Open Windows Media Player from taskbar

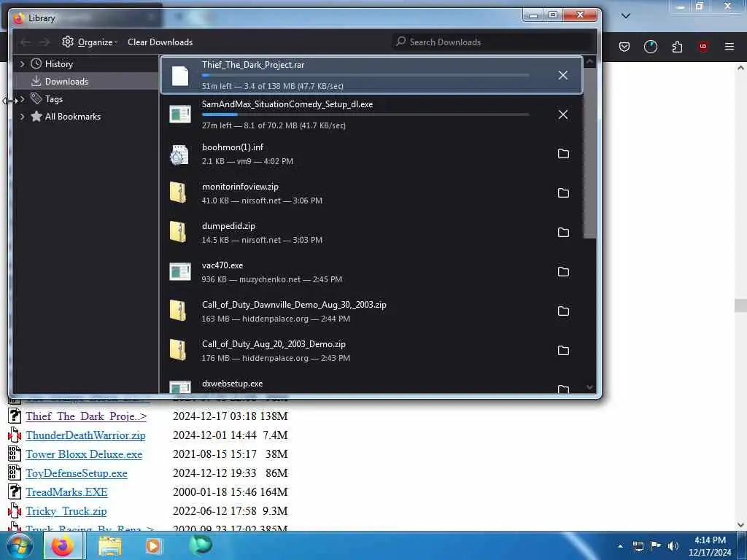153,545
